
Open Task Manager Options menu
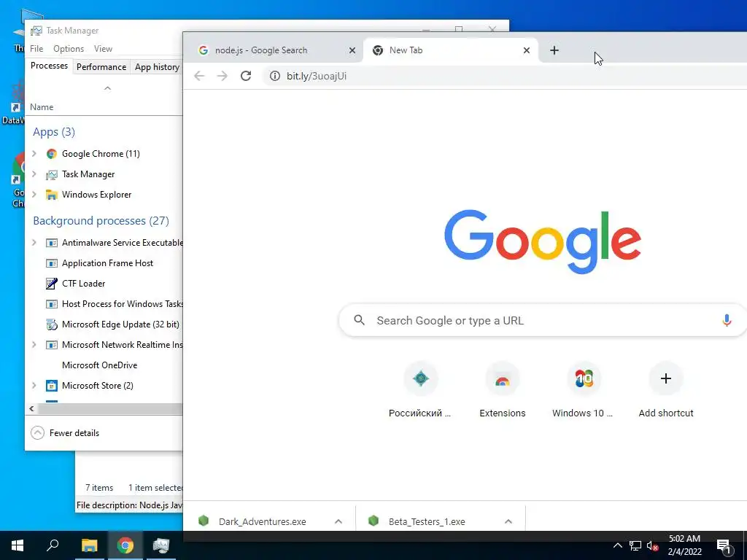[x=68, y=49]
